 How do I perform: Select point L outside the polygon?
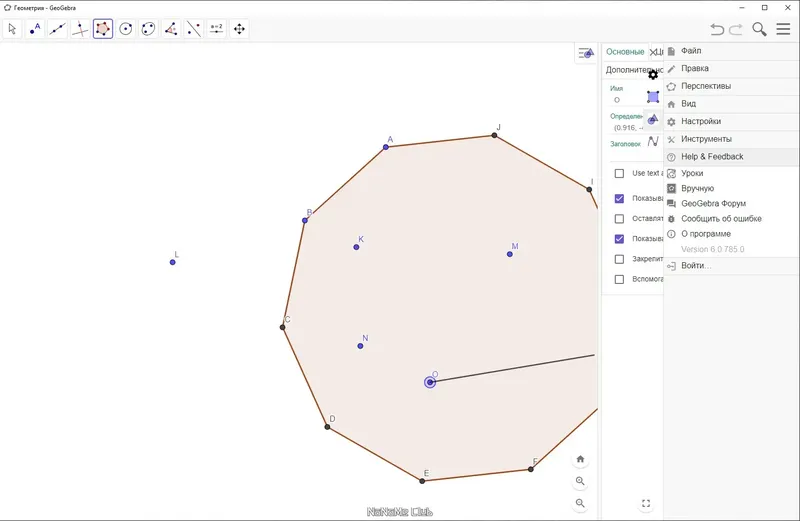172,262
